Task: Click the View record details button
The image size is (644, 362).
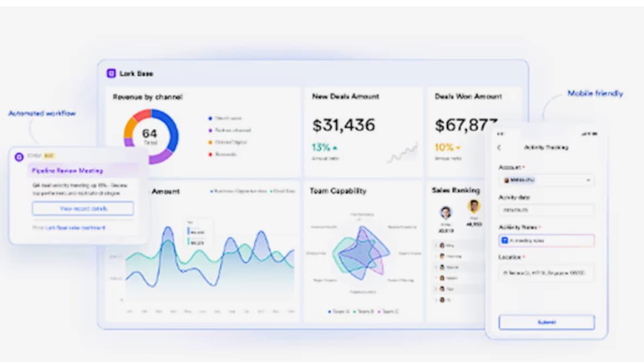Action: click(83, 209)
